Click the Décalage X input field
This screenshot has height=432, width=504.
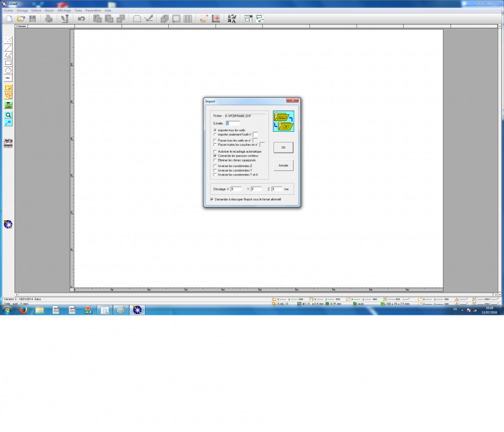click(x=236, y=189)
